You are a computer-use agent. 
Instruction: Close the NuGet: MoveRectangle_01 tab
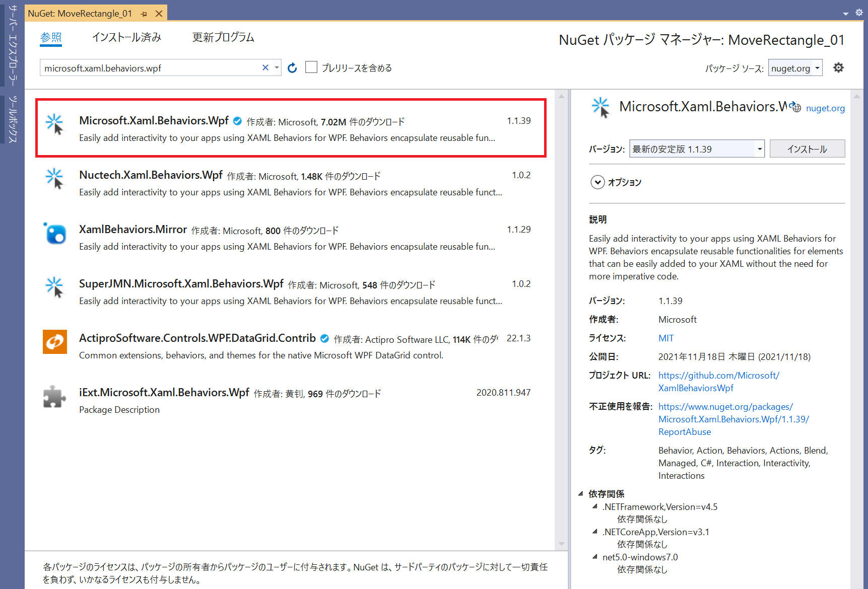click(x=159, y=14)
